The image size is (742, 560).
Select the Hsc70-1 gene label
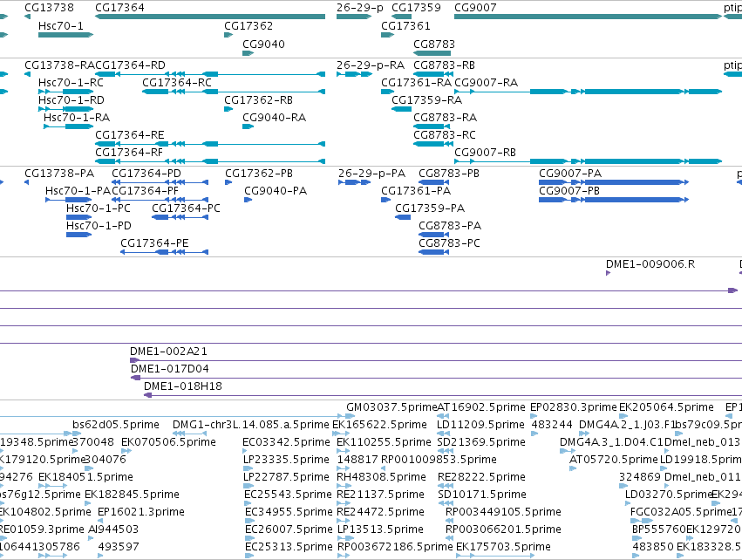coord(60,25)
